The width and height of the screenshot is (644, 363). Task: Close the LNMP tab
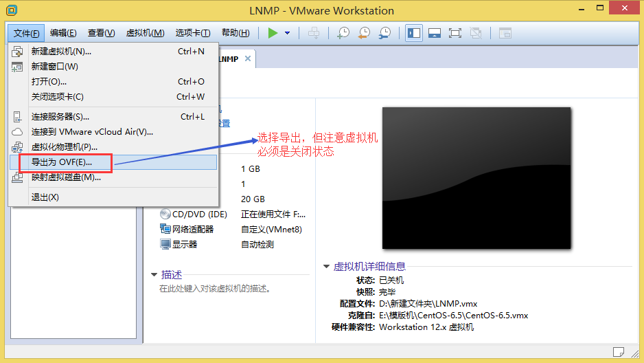tap(248, 58)
